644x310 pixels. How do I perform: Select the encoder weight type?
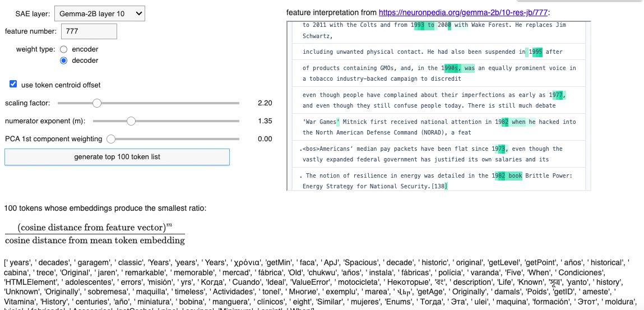(x=63, y=49)
